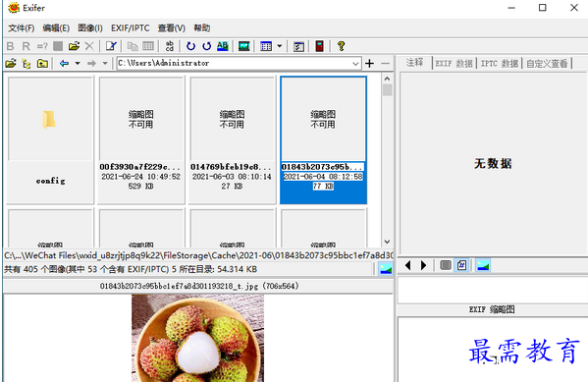Rotate image counter-clockwise with left rotate icon
This screenshot has width=588, height=382.
pos(190,46)
